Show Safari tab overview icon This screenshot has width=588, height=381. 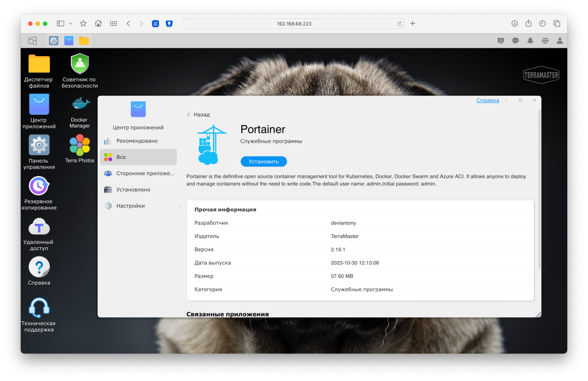click(557, 23)
